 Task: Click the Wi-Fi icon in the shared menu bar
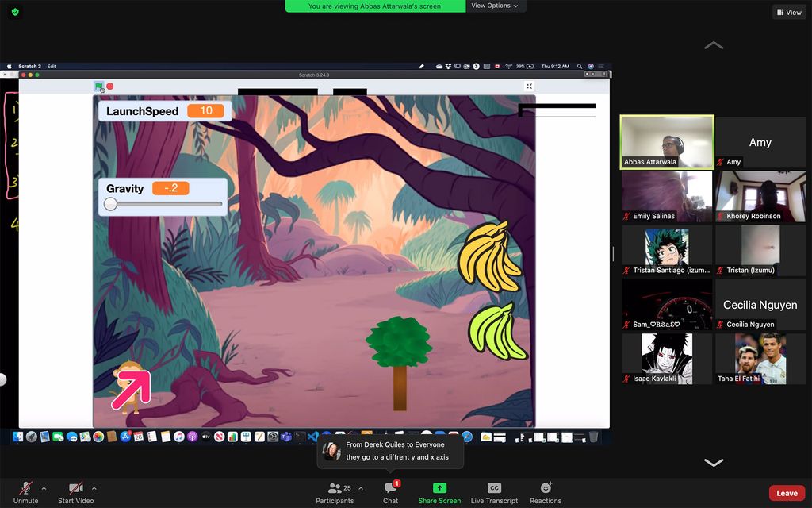click(x=508, y=67)
